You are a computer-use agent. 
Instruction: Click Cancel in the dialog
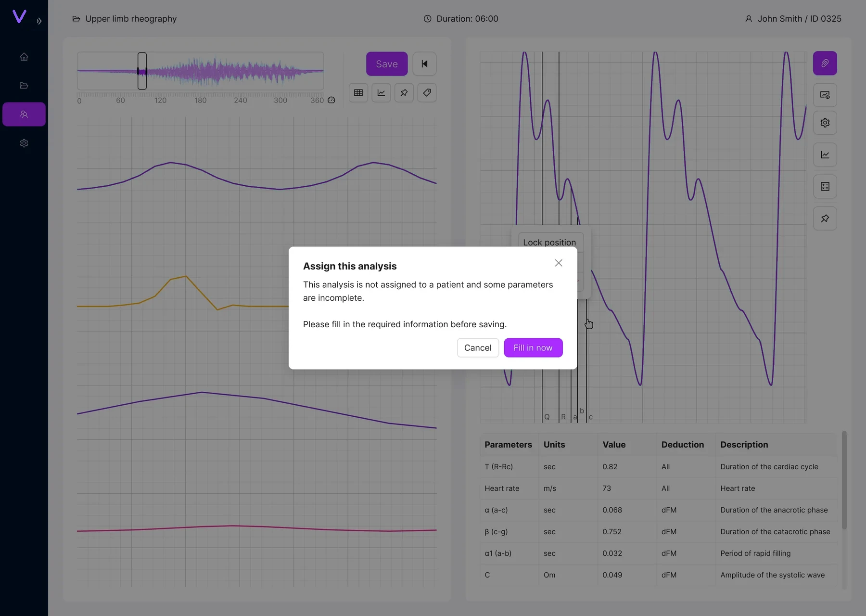point(478,348)
